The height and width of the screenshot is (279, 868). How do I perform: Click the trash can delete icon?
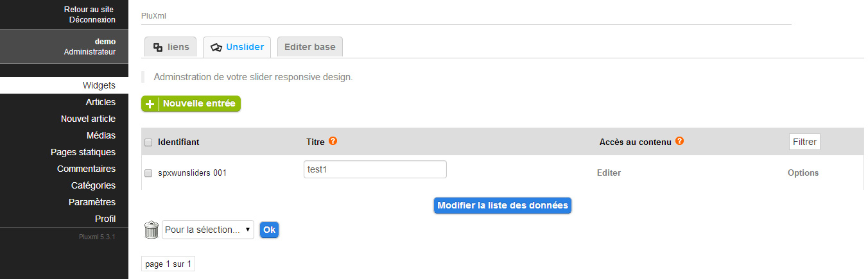click(x=151, y=230)
